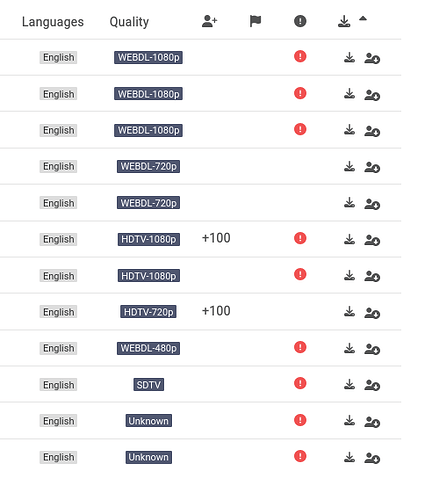425x500 pixels.
Task: Show rejection warning on WEBDL-480p row
Action: tap(300, 347)
